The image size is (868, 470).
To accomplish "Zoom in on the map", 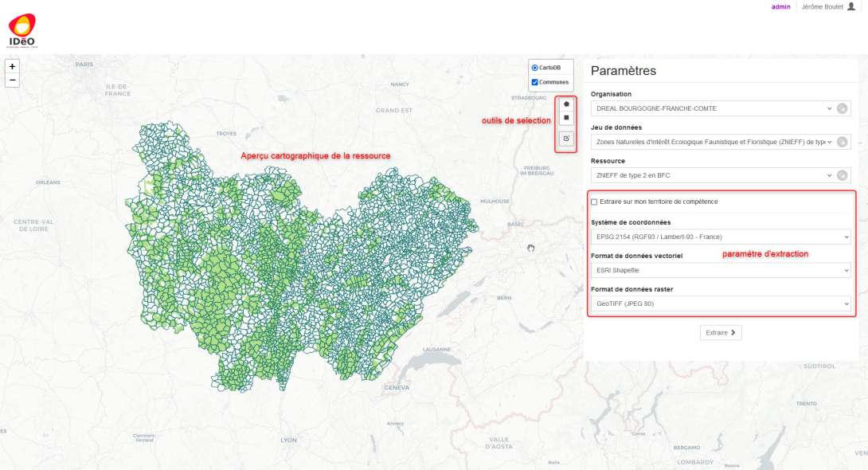I will point(12,67).
